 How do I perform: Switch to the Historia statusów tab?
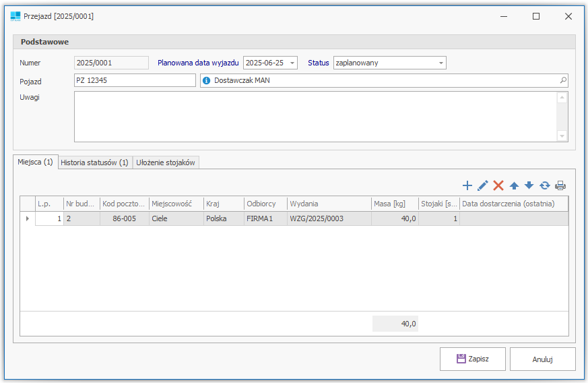[x=94, y=163]
